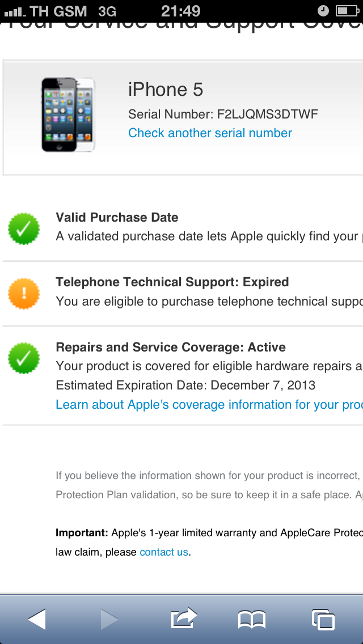363x644 pixels.
Task: Tap the iPhone 5 product image
Action: pos(68,115)
